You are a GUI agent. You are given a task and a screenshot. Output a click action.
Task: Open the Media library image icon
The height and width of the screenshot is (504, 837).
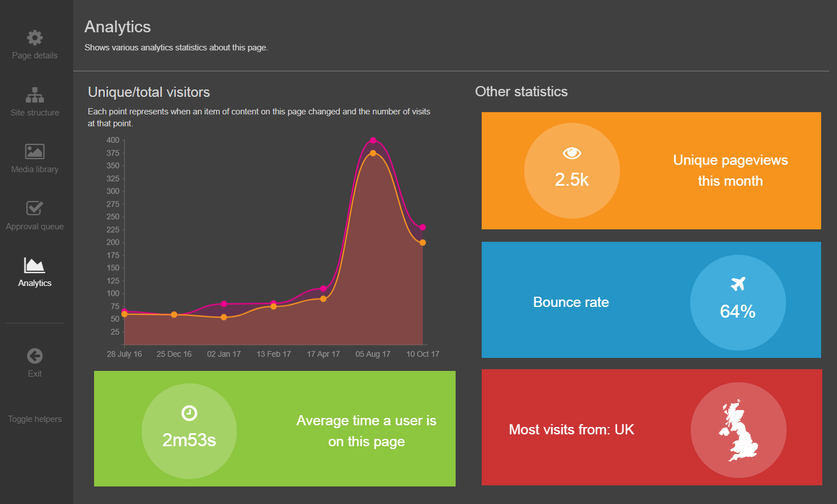(x=35, y=151)
